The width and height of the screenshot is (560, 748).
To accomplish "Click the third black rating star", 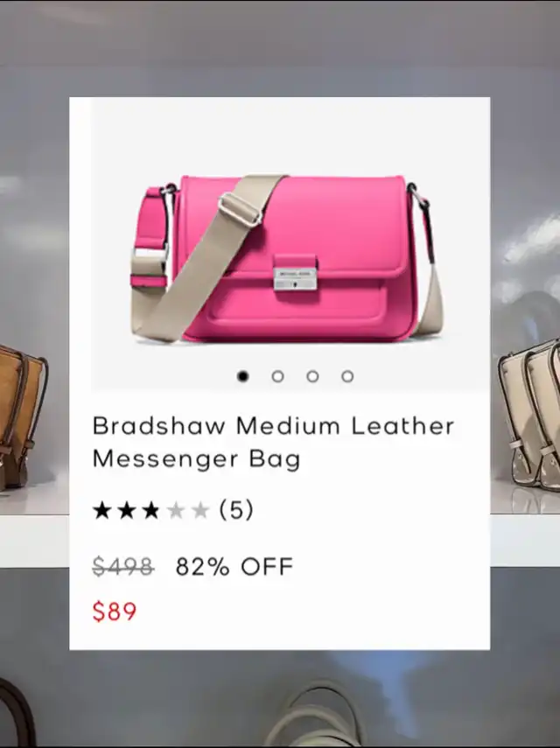I will [x=150, y=510].
